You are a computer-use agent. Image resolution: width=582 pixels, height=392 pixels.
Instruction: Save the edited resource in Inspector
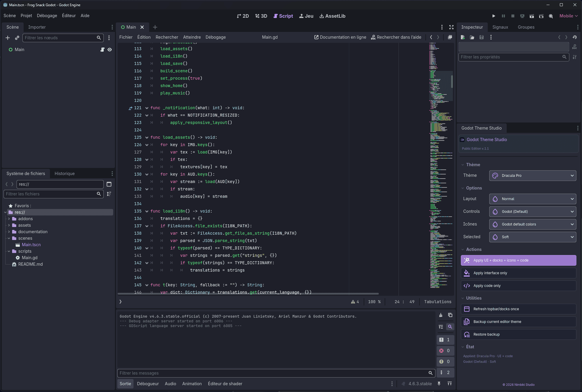click(482, 37)
